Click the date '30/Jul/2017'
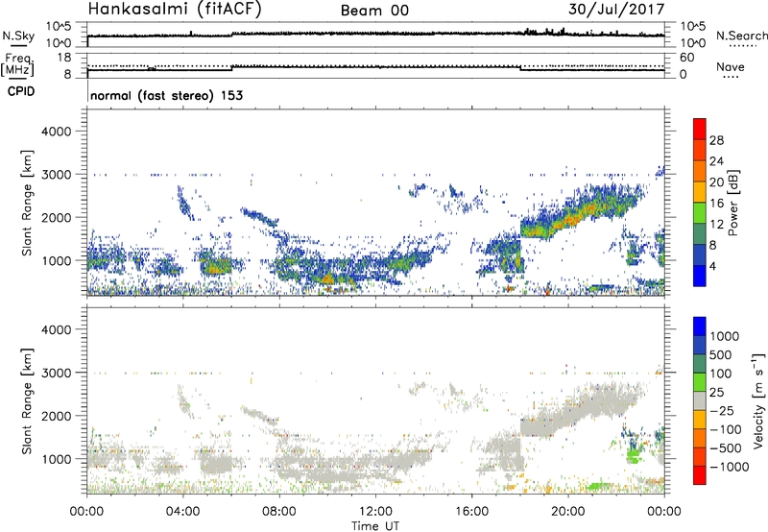Viewport: 768px width, 532px height. (x=616, y=10)
